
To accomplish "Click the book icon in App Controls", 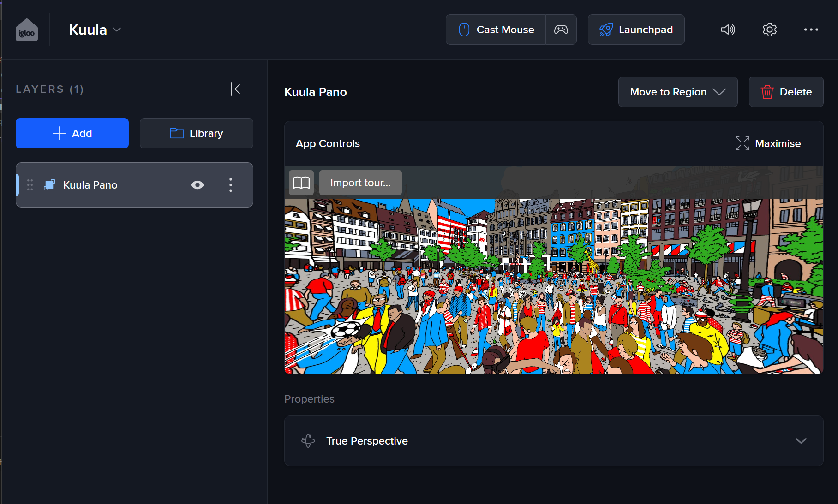I will 301,183.
